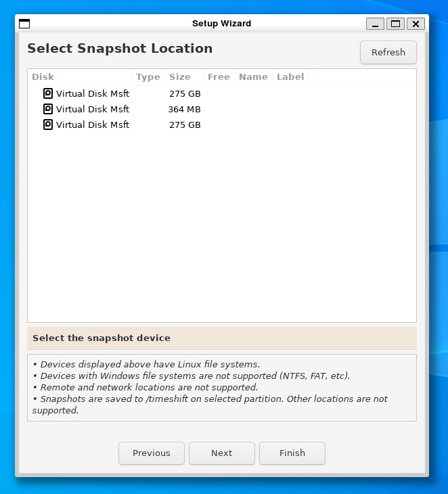Click the Refresh button
448x494 pixels.
(388, 52)
